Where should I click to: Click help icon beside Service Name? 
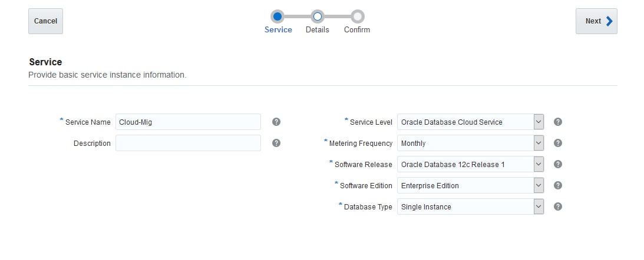(x=276, y=122)
